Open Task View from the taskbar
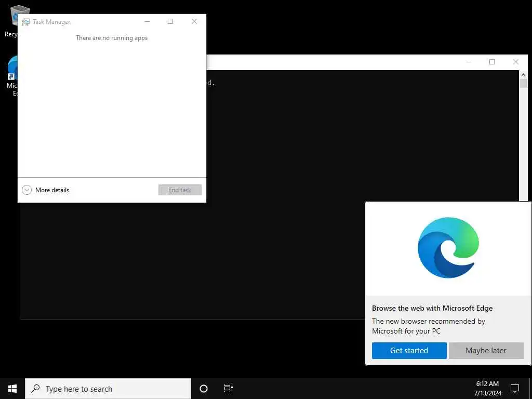This screenshot has height=399, width=532. [x=229, y=389]
